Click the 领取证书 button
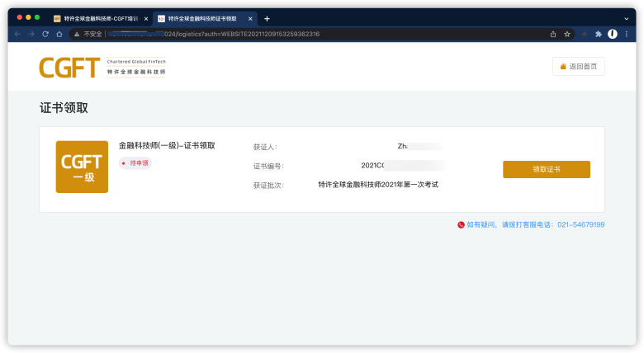This screenshot has width=644, height=353. click(547, 169)
